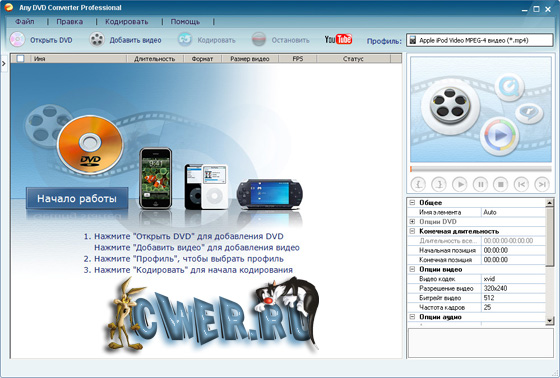Jump to the previous frame marker
Image resolution: width=560 pixels, height=378 pixels.
click(x=521, y=184)
